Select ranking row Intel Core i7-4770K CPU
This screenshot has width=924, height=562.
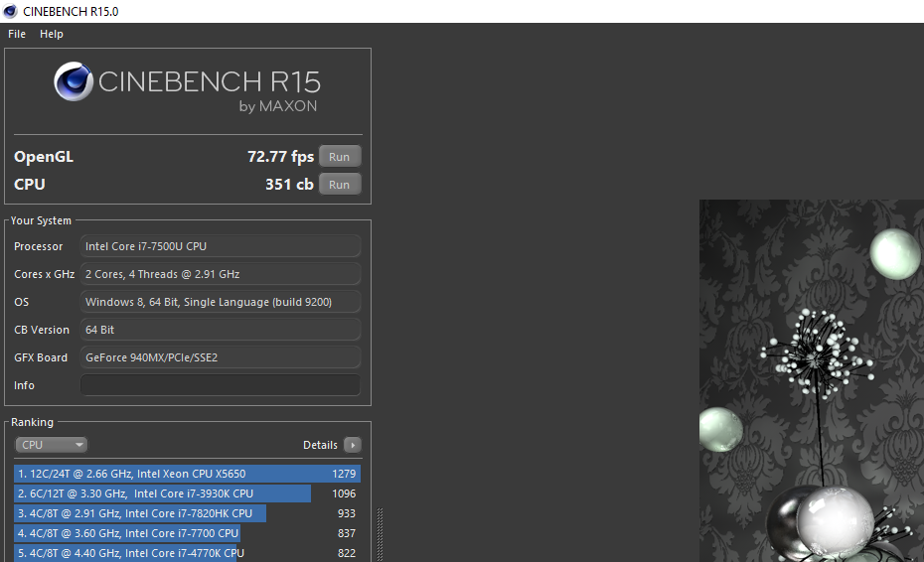click(188, 553)
